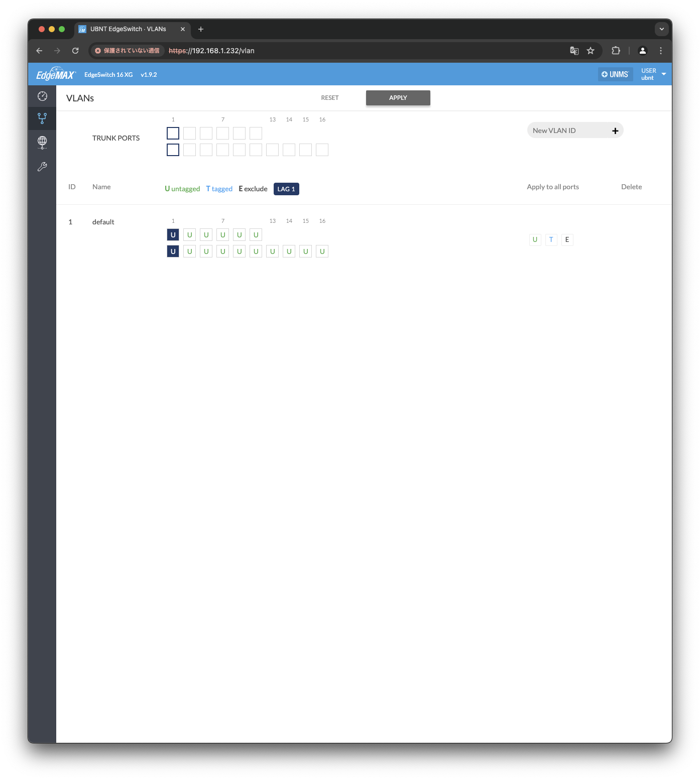This screenshot has width=700, height=780.
Task: Go back with the browser back arrow
Action: 39,51
